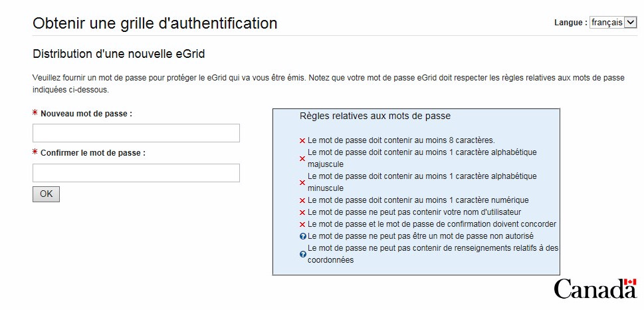Click the Nouveau mot de passe label
The width and height of the screenshot is (644, 310).
pos(86,114)
